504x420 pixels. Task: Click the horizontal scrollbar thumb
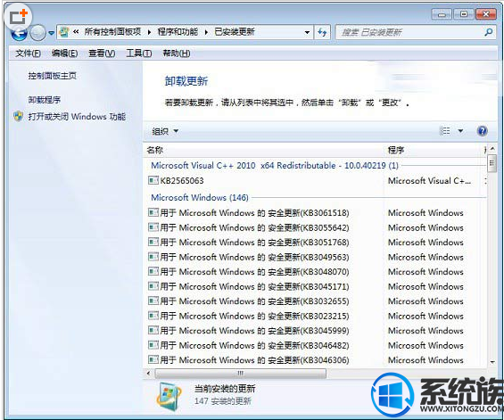241,373
